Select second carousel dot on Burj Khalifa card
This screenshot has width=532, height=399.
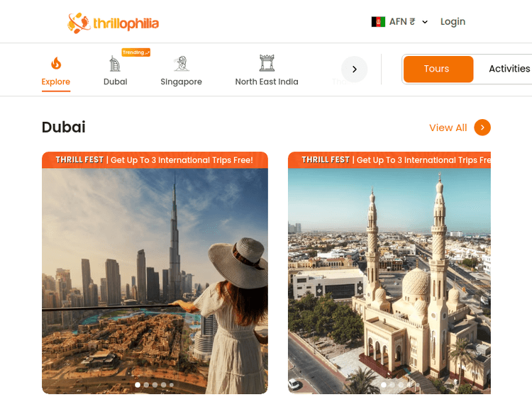coord(146,385)
